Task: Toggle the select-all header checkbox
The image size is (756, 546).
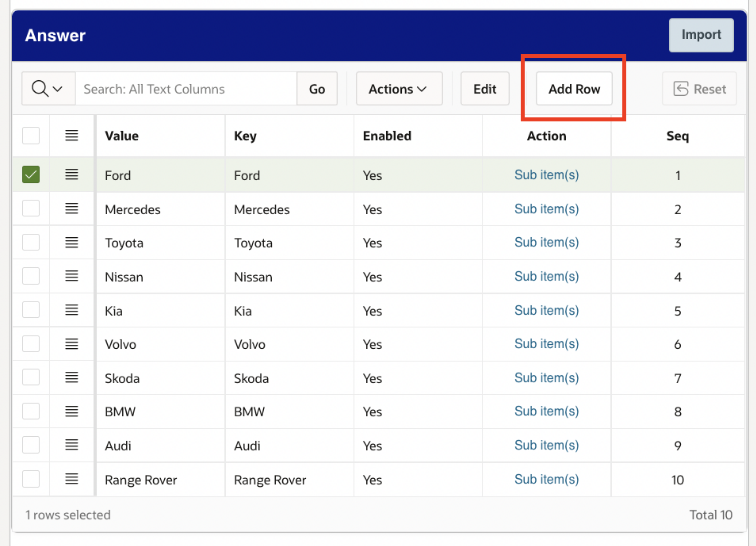Action: tap(31, 136)
